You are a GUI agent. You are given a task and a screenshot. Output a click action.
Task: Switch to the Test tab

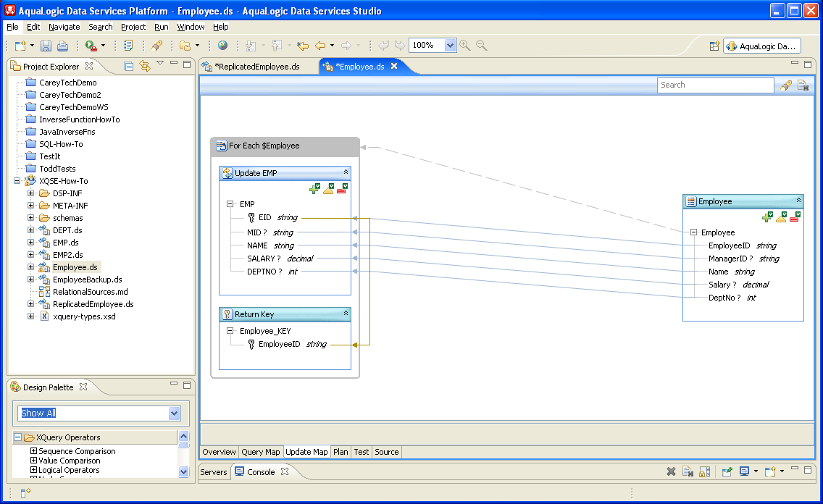pos(361,452)
